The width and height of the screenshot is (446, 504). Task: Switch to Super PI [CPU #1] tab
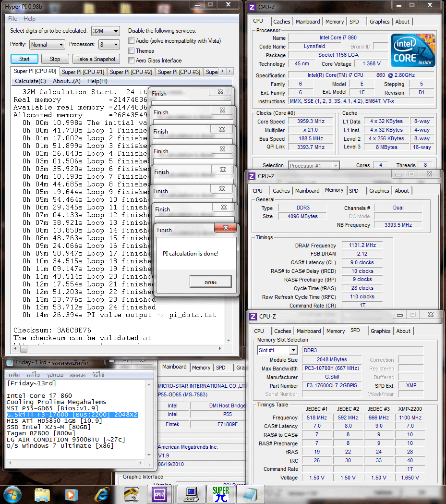[83, 72]
